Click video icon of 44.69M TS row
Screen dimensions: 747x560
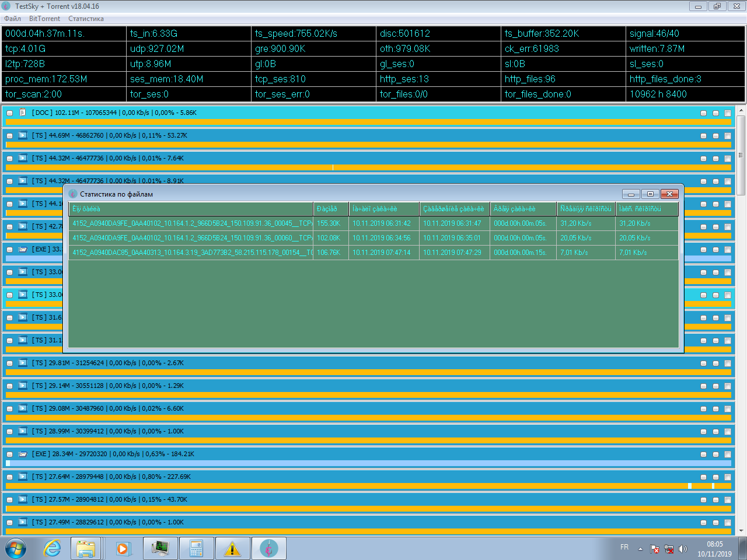(x=23, y=135)
